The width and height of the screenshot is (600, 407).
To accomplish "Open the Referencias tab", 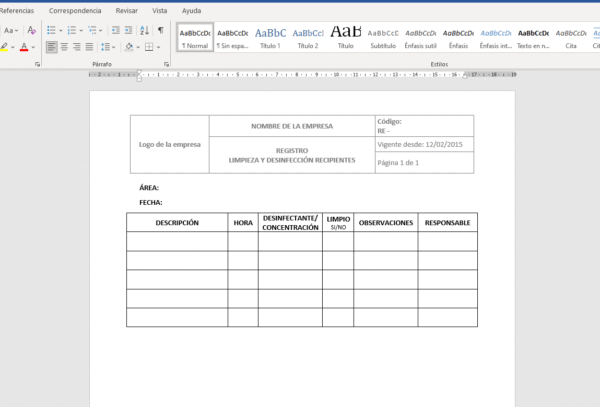I will click(x=16, y=11).
